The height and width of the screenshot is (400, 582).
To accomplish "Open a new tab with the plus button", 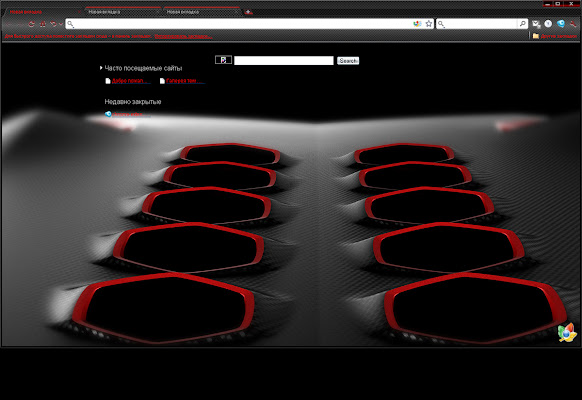I will coord(248,12).
